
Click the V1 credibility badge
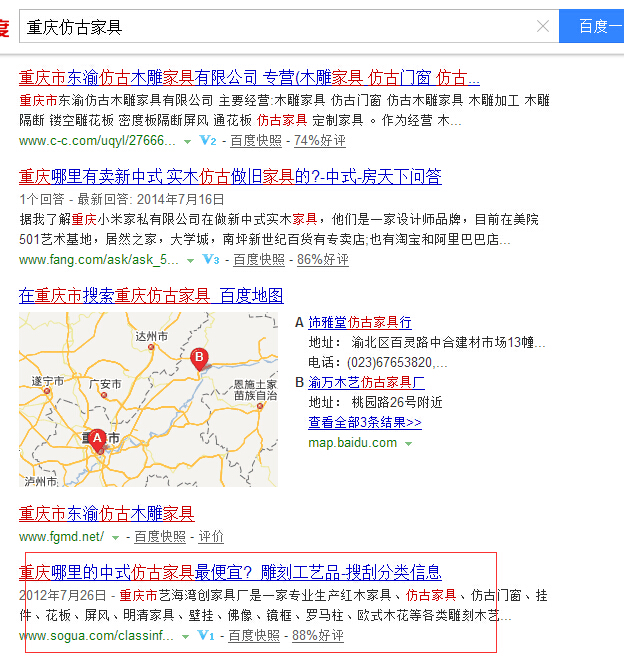click(206, 635)
